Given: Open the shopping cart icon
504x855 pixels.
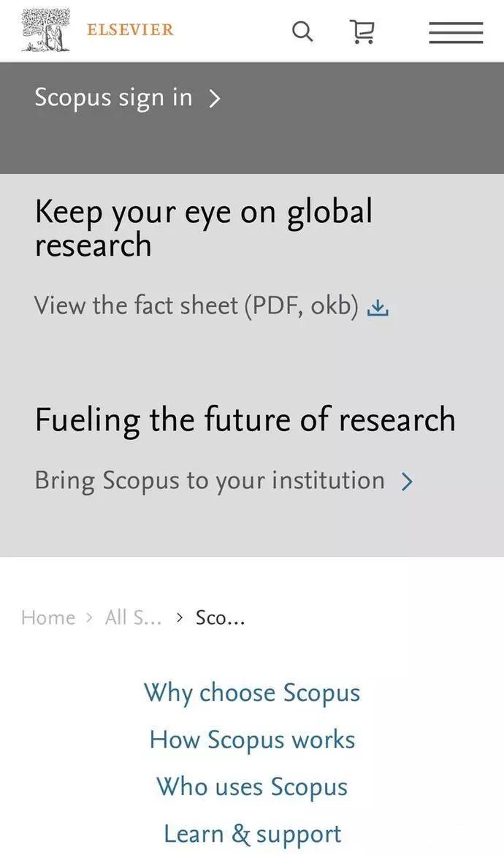Looking at the screenshot, I should (x=362, y=31).
